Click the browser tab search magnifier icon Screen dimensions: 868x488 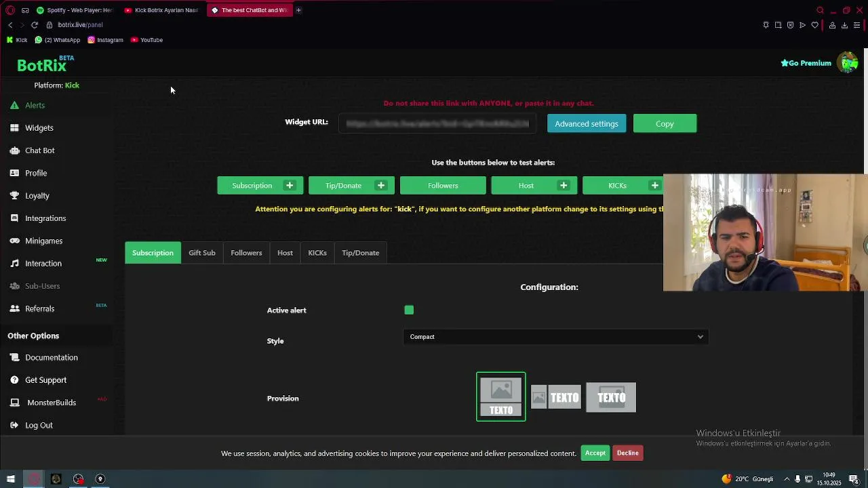pyautogui.click(x=820, y=10)
